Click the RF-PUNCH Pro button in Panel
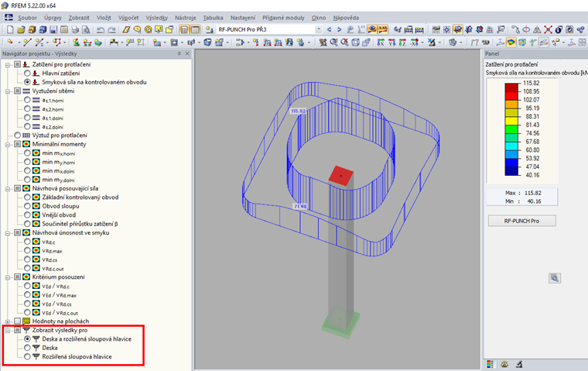 click(521, 221)
